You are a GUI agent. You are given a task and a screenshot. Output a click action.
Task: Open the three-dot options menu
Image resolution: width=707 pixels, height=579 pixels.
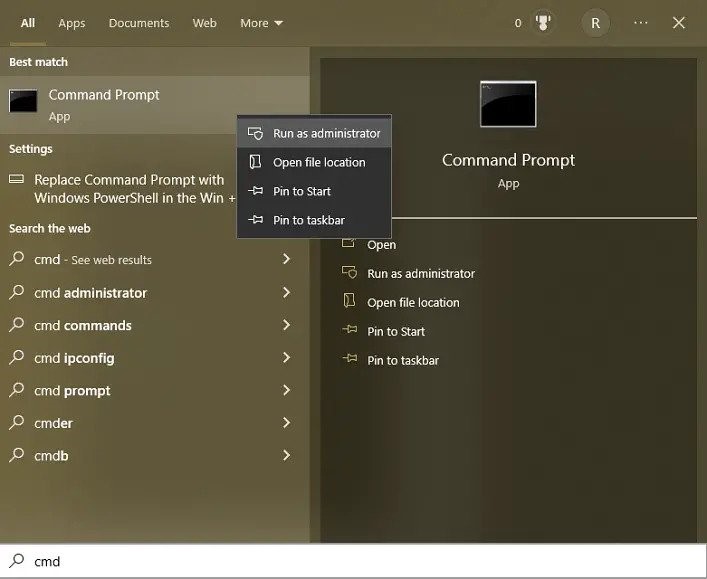(641, 23)
